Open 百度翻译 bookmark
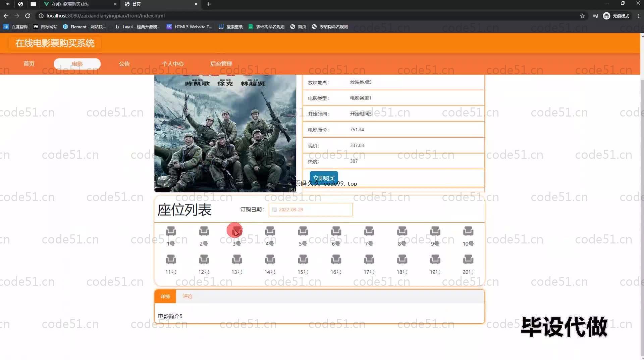 point(15,27)
